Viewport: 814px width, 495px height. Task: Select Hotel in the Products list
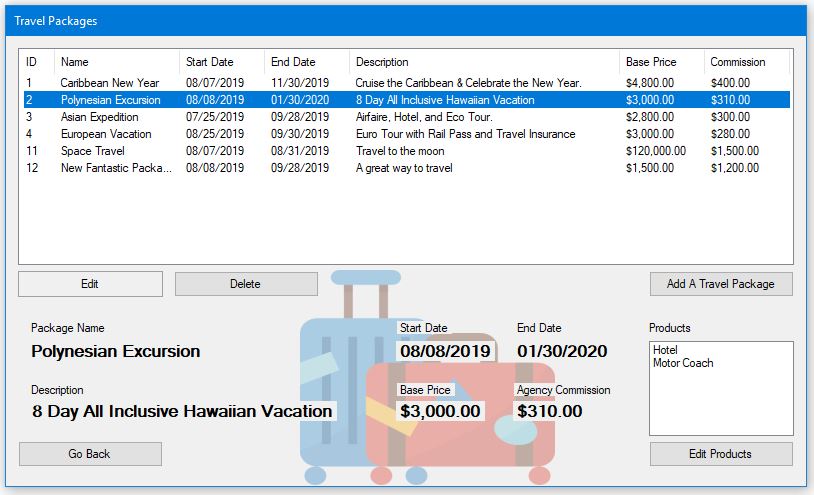point(665,351)
